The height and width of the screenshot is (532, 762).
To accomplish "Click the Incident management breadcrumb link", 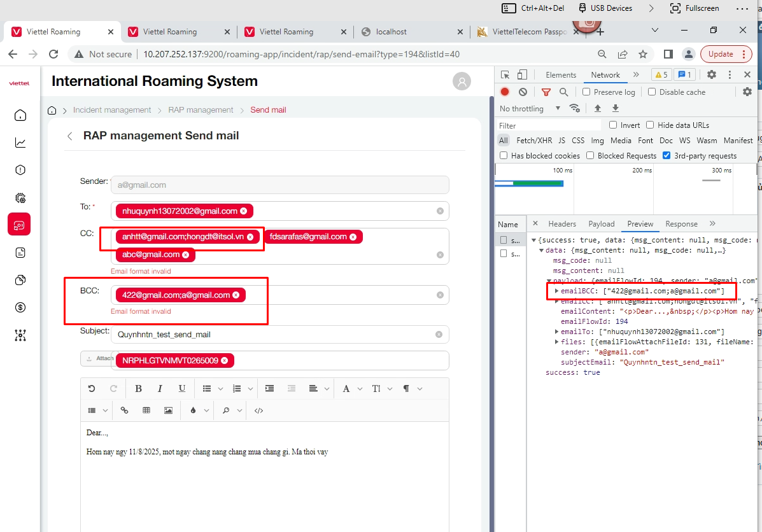I will (112, 110).
